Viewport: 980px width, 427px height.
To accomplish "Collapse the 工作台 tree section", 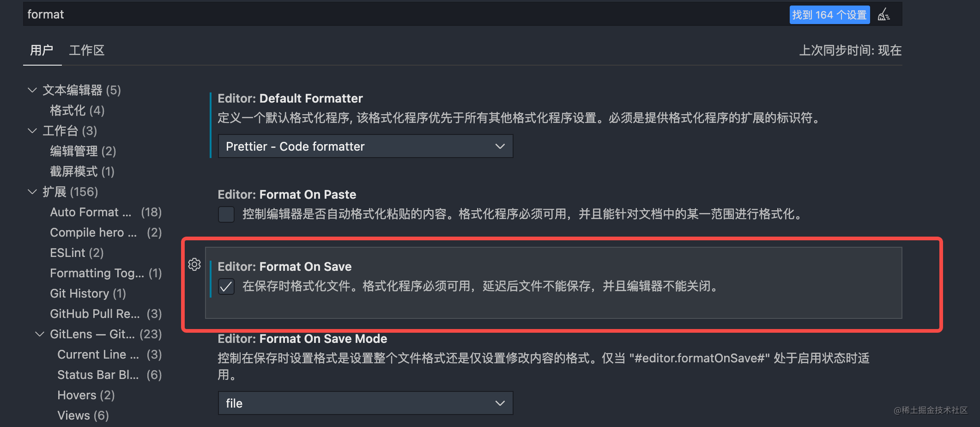I will tap(32, 131).
